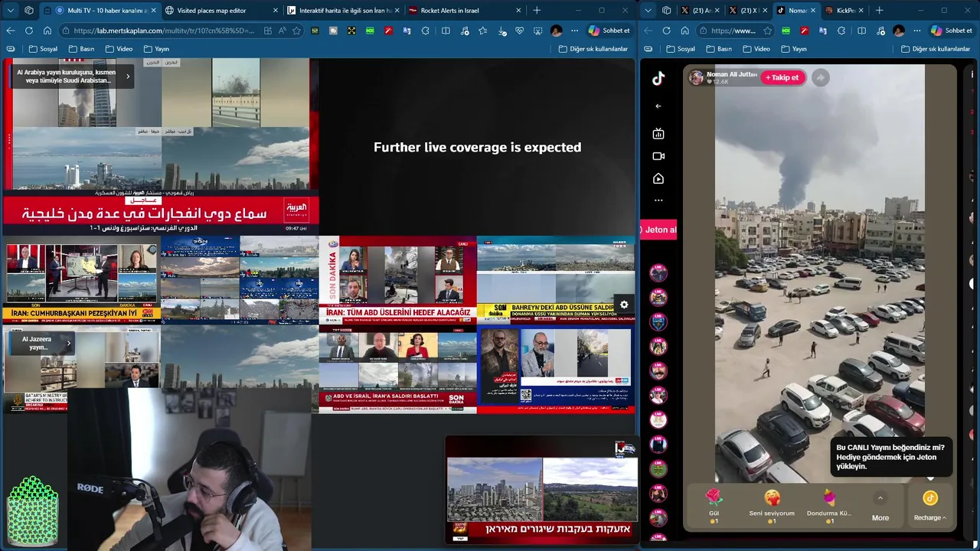Open downloads icon in left browser
Viewport: 980px width, 551px height.
click(x=502, y=31)
